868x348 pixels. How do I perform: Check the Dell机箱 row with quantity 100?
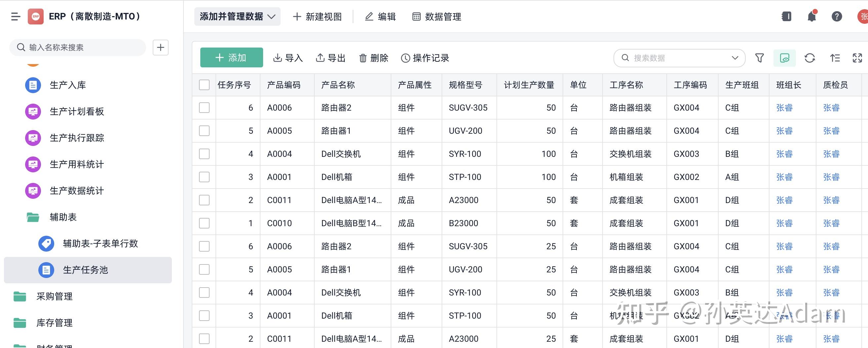(x=204, y=177)
